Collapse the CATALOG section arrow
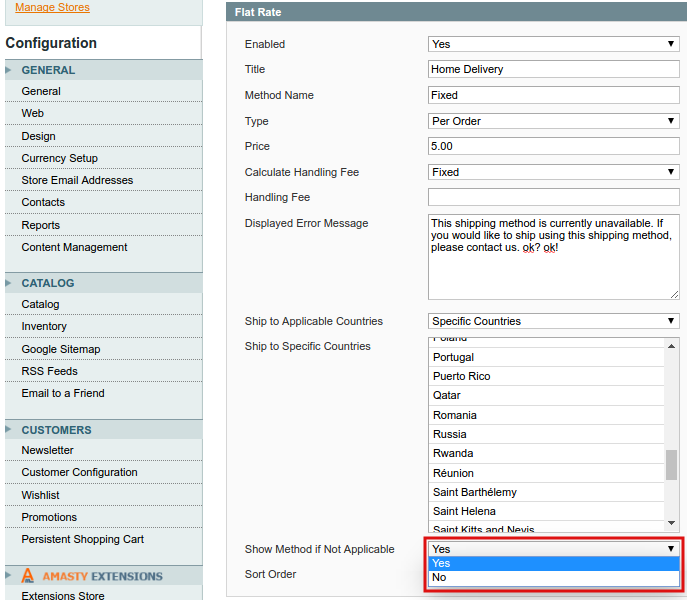Screen dimensions: 687x600 (9, 283)
